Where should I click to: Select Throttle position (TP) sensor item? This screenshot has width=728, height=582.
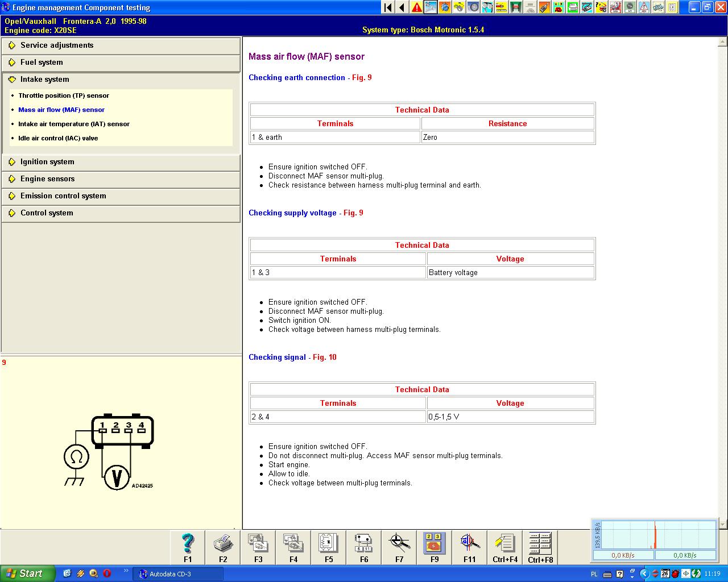64,95
